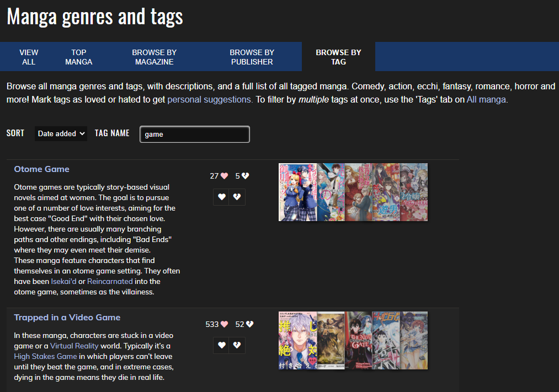This screenshot has height=392, width=559.
Task: Mark Otome Game tag as hated
Action: pyautogui.click(x=237, y=197)
